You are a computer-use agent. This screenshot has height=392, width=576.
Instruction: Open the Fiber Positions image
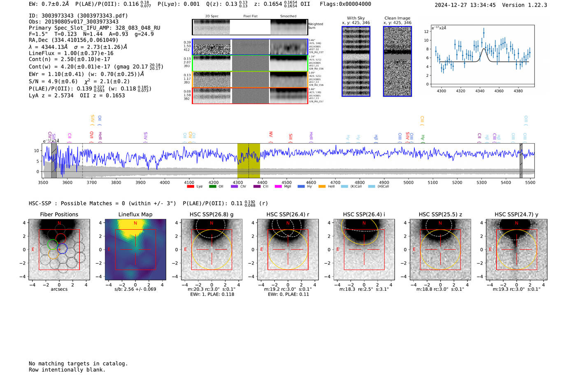click(x=59, y=250)
